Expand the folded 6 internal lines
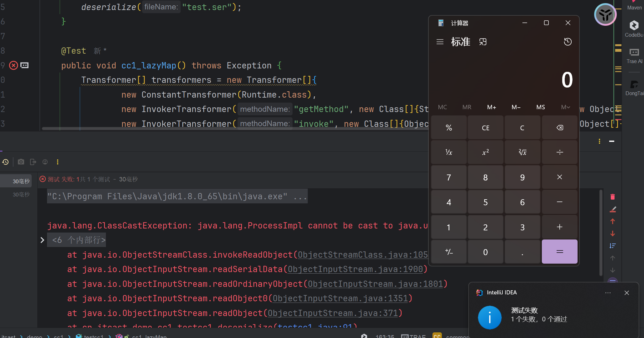Image resolution: width=644 pixels, height=338 pixels. pos(42,240)
